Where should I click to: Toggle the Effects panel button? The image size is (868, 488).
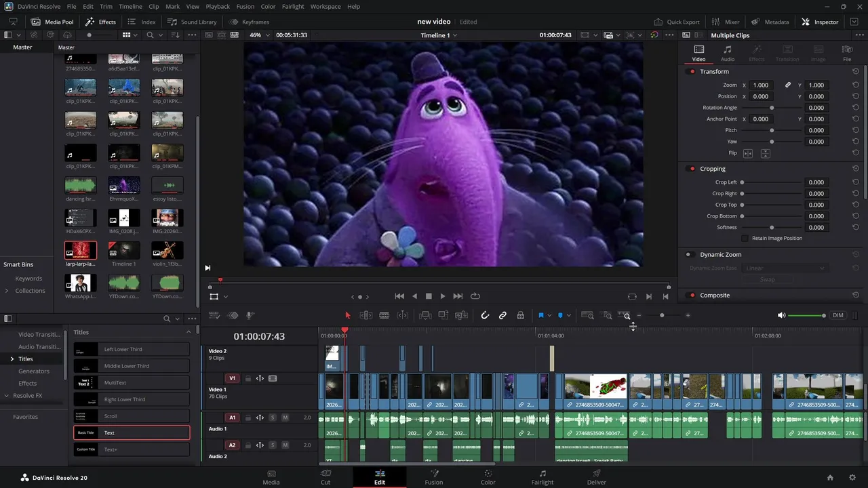coord(101,22)
